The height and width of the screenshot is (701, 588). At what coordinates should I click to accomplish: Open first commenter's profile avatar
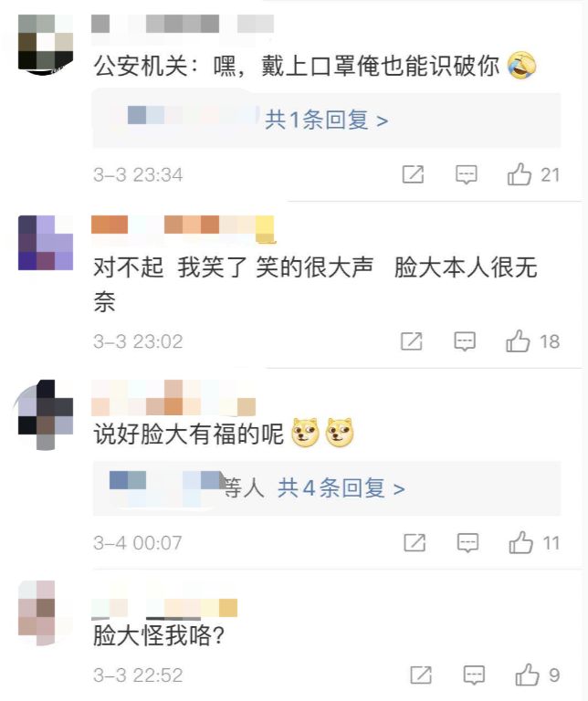(x=46, y=44)
